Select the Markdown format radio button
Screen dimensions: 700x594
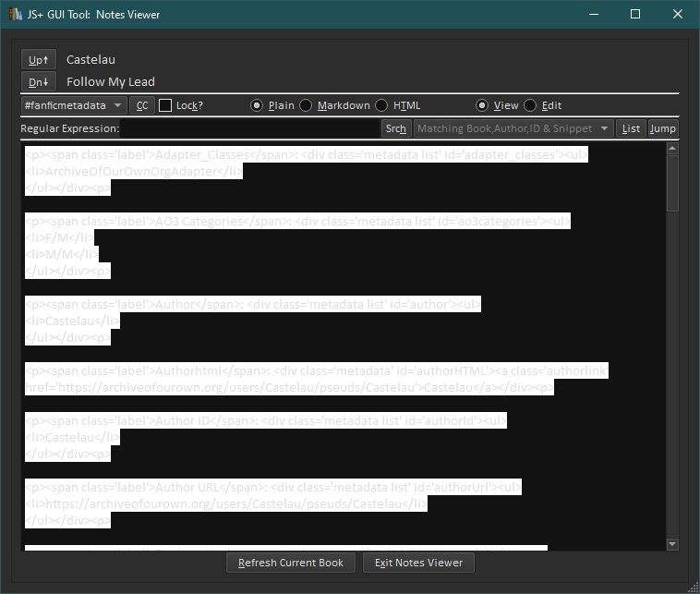pos(306,105)
